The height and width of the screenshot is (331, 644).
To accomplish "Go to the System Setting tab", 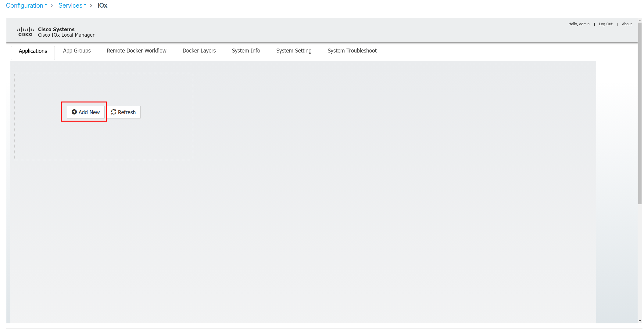I will click(294, 51).
